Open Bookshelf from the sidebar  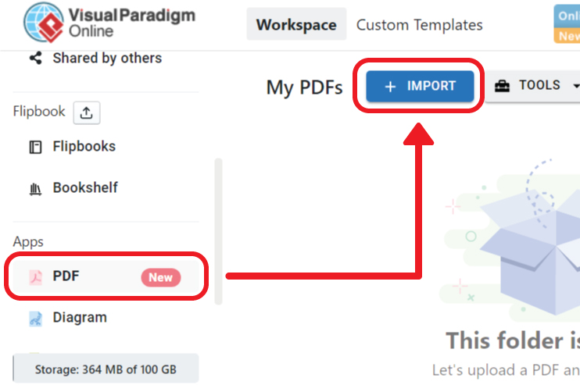click(85, 188)
